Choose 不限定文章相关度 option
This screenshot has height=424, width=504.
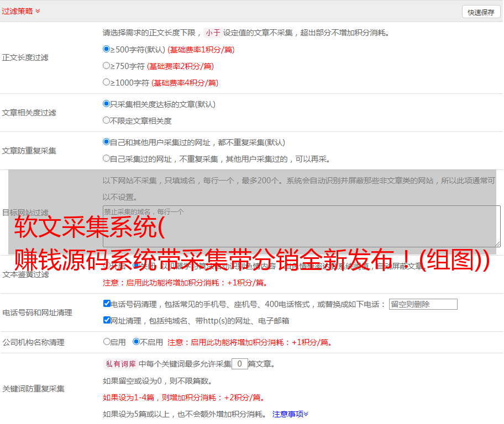(x=107, y=120)
